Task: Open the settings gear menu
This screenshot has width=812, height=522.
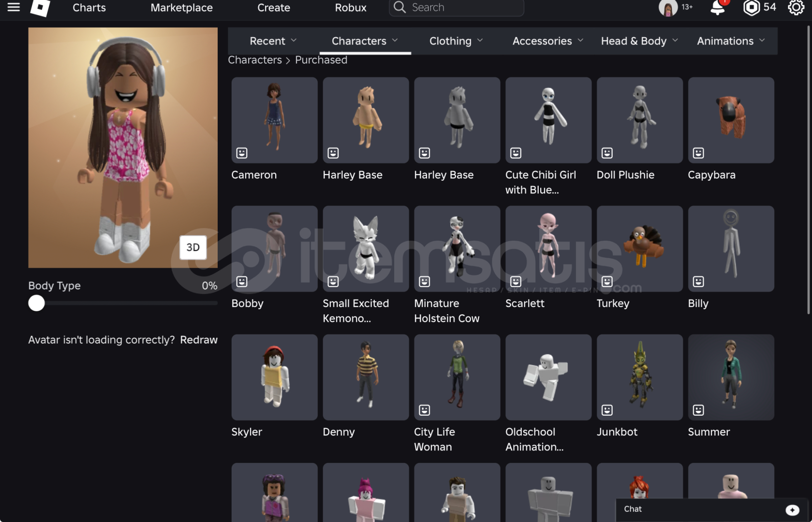Action: tap(796, 8)
